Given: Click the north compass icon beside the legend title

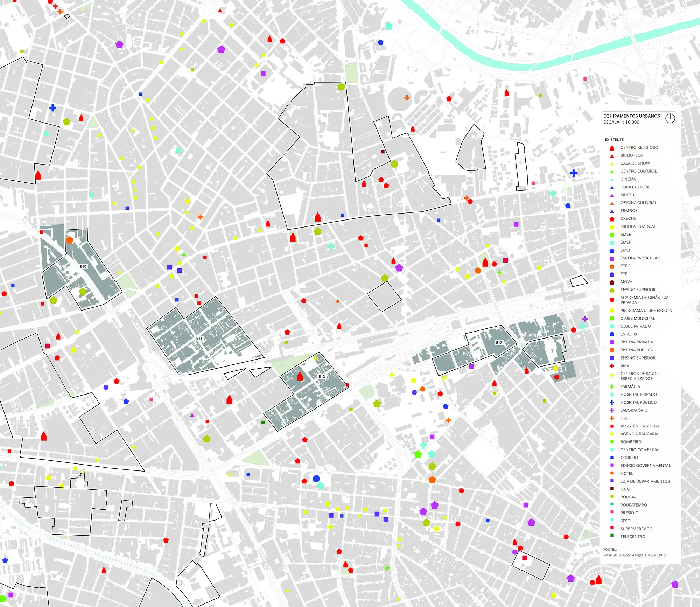Looking at the screenshot, I should pos(670,118).
